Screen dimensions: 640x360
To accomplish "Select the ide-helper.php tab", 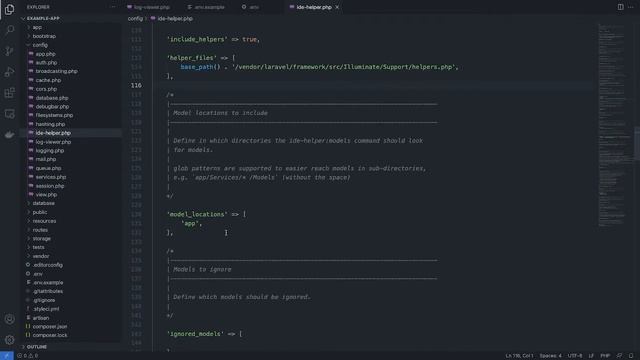I will tap(313, 7).
